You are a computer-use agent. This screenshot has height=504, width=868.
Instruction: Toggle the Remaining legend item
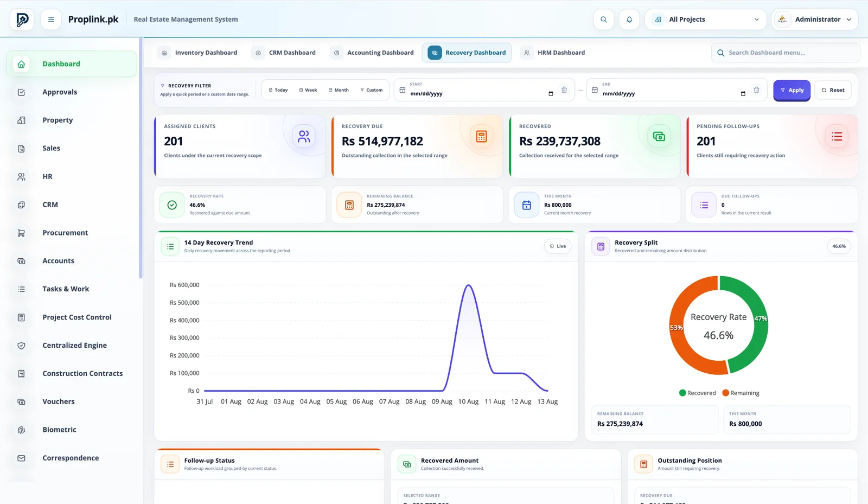click(x=741, y=393)
